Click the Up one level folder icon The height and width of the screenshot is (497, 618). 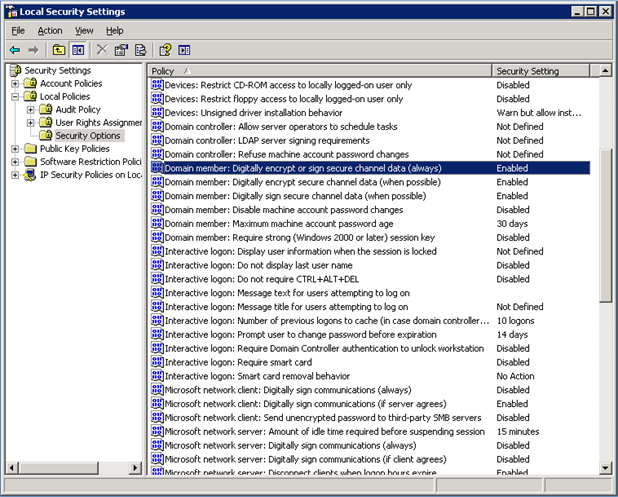pos(59,50)
